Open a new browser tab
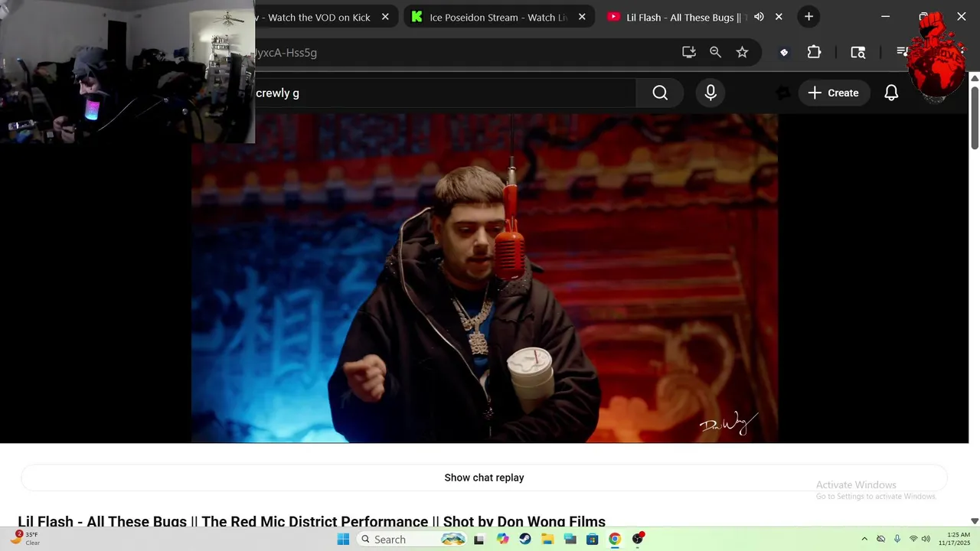 click(808, 17)
